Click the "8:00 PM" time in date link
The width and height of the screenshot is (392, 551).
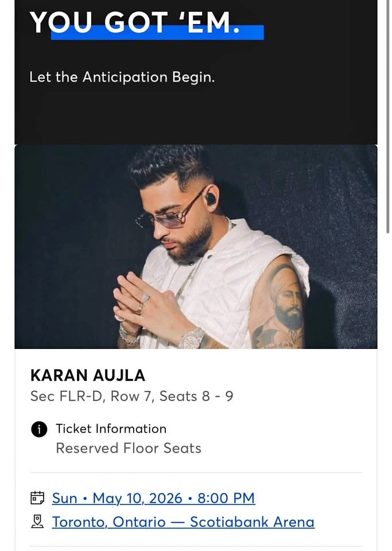[226, 498]
